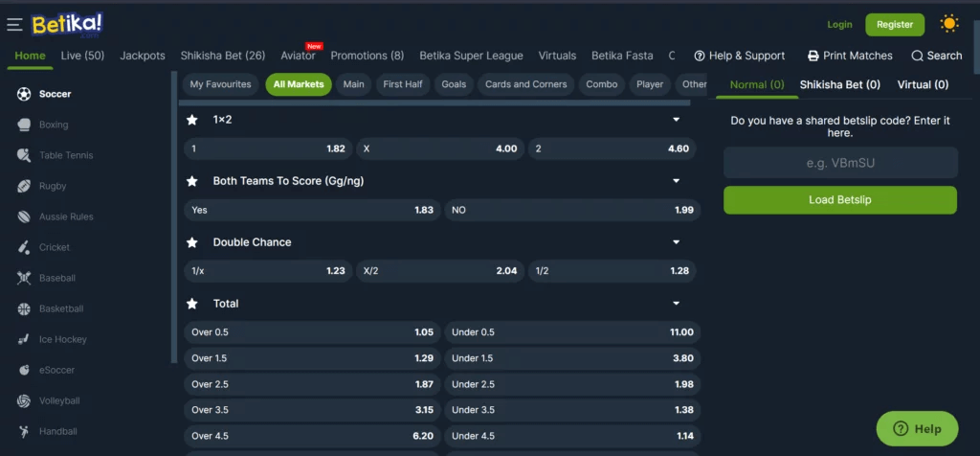The height and width of the screenshot is (456, 980).
Task: Open the hamburger menu icon
Action: [x=14, y=25]
